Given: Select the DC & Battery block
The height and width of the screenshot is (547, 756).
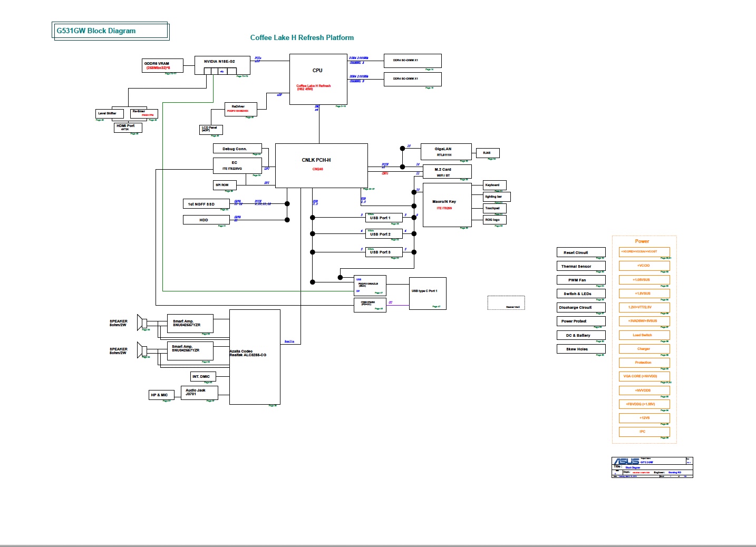Looking at the screenshot, I should click(581, 335).
